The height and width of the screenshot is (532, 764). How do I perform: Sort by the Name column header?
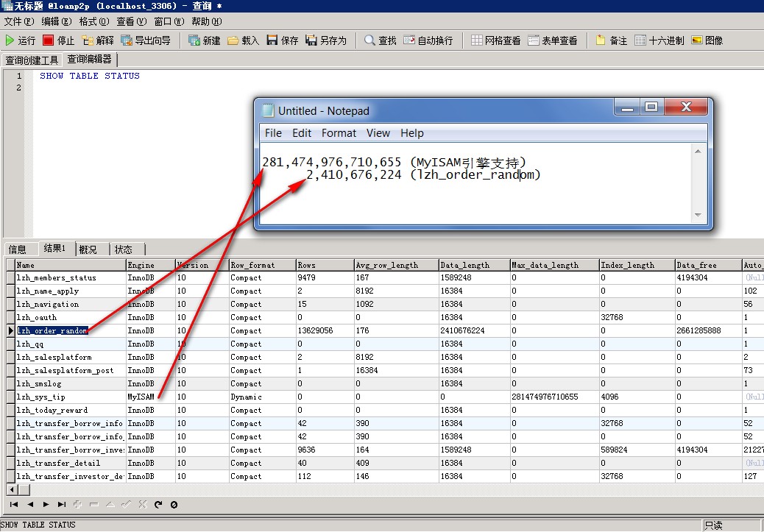[70, 265]
